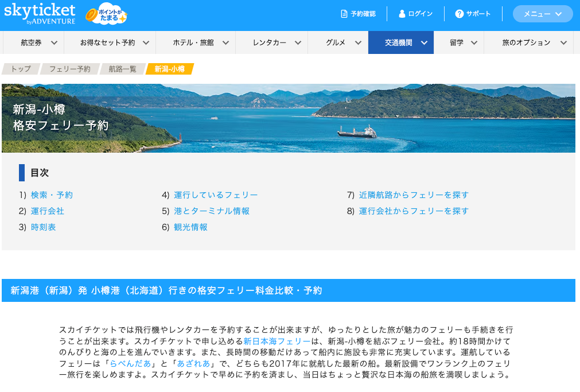Viewport: 580px width, 392px height.
Task: Click the skyticket logo
Action: (39, 14)
